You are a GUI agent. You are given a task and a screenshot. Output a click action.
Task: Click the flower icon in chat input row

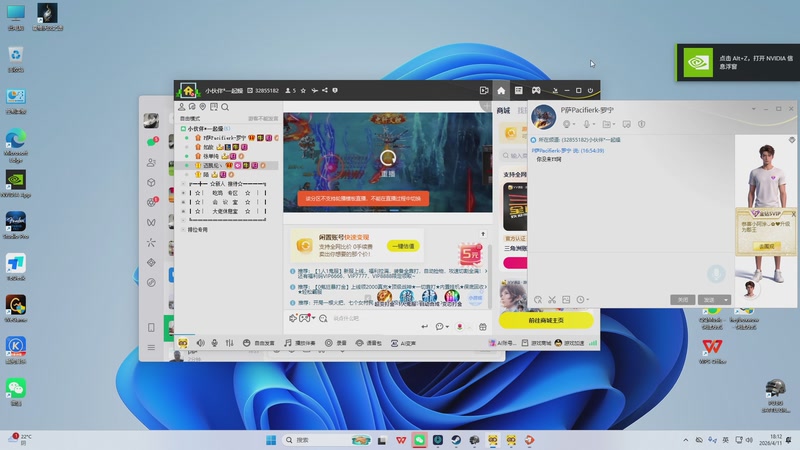460,327
